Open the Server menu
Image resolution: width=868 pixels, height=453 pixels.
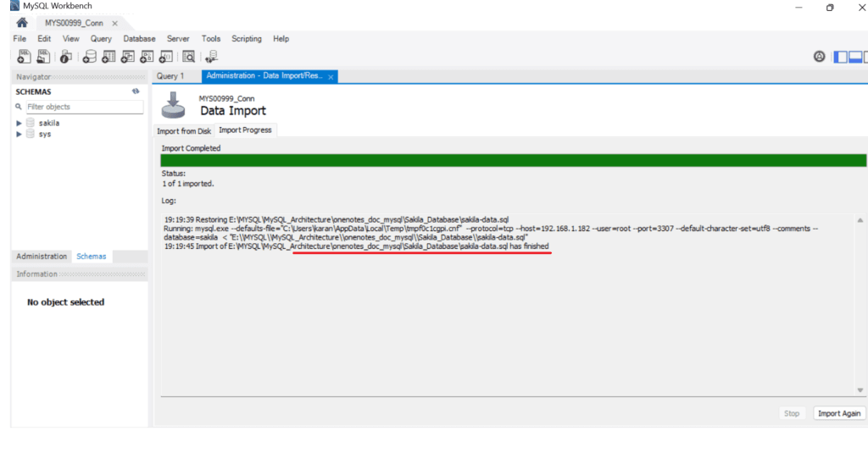178,39
